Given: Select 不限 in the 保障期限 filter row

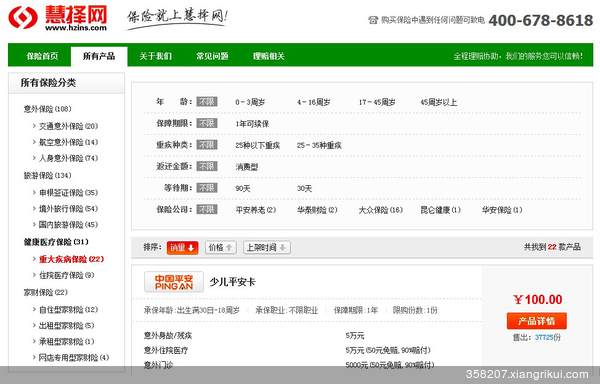Looking at the screenshot, I should 207,123.
